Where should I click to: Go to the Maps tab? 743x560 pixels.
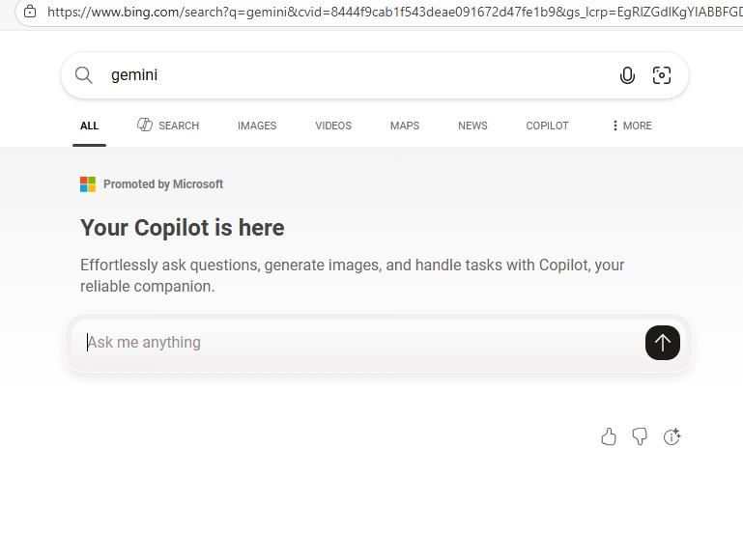pos(405,126)
